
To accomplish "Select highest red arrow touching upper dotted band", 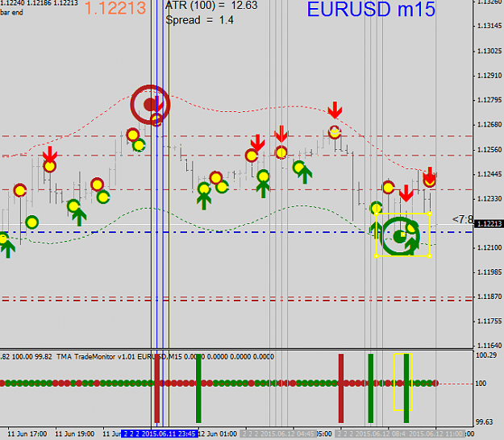I will [x=335, y=110].
